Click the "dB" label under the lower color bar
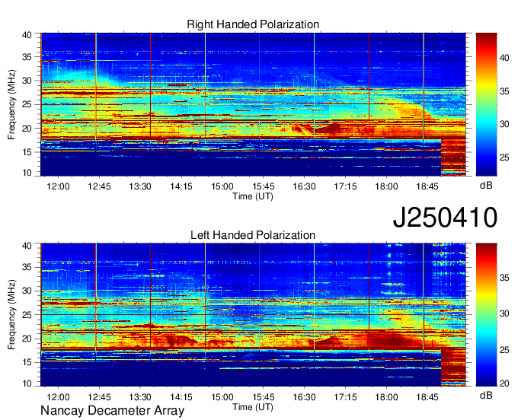 [x=486, y=395]
